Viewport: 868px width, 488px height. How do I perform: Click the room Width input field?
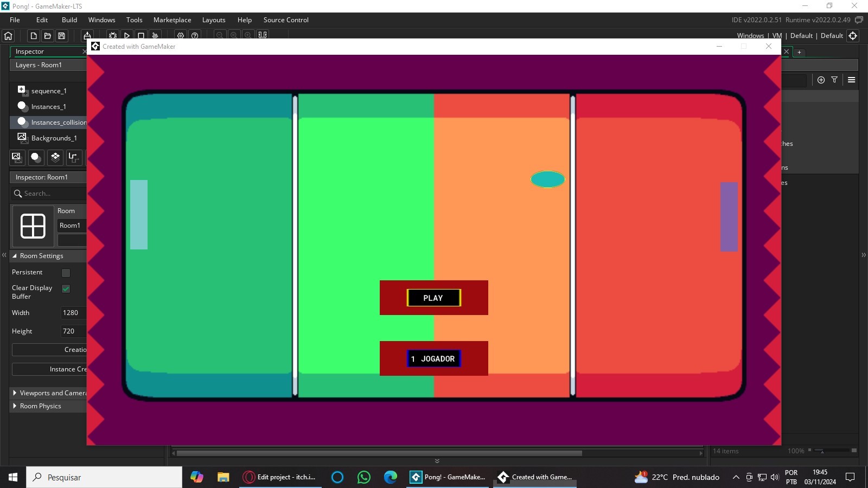click(x=73, y=313)
